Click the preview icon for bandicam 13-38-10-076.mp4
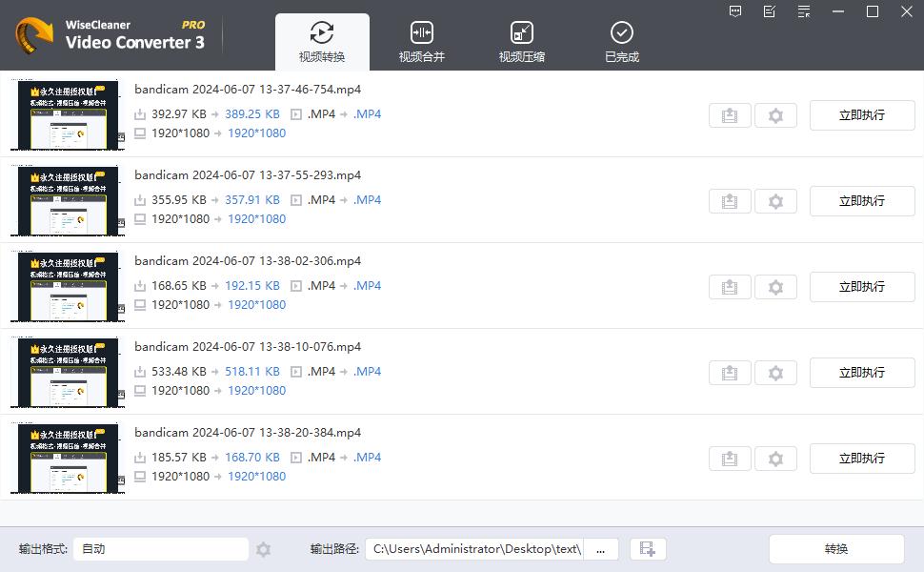924x572 pixels. click(730, 372)
